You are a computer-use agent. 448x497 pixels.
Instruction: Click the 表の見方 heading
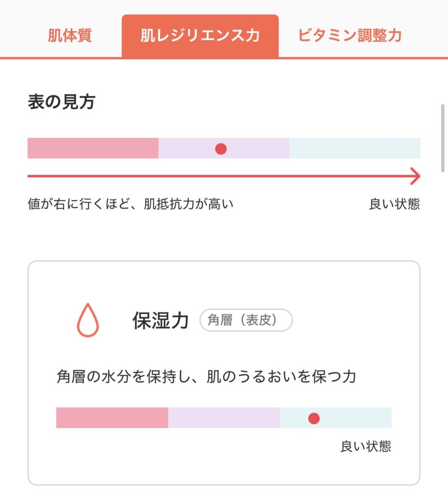[x=61, y=103]
